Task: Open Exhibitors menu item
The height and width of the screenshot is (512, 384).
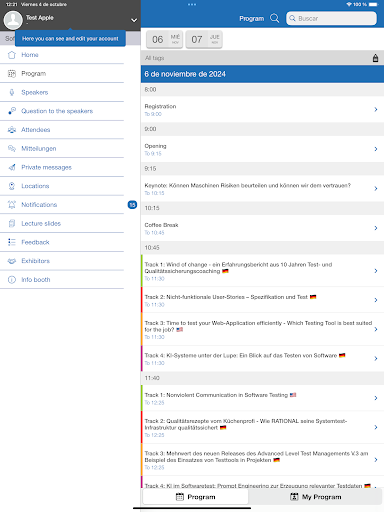Action: click(62, 261)
